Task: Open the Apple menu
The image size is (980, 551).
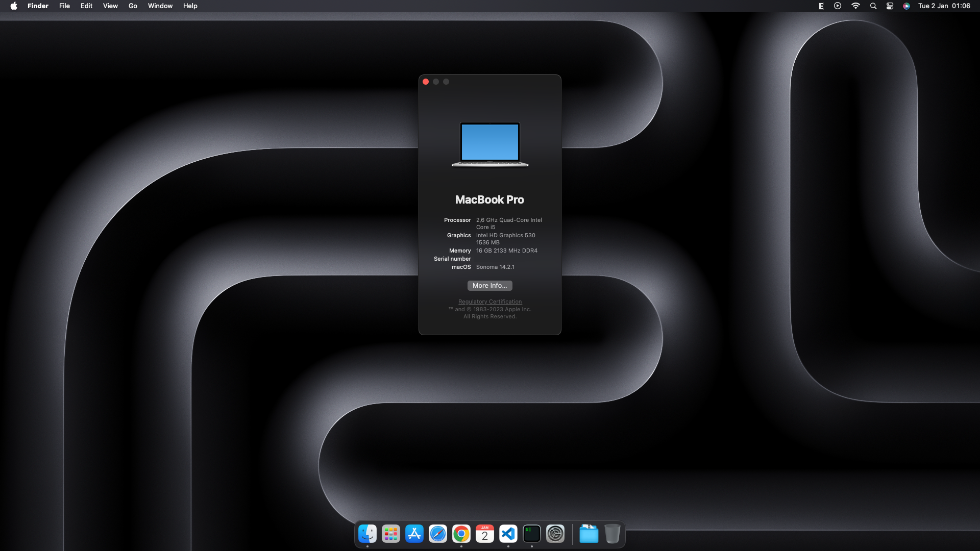Action: click(x=14, y=6)
